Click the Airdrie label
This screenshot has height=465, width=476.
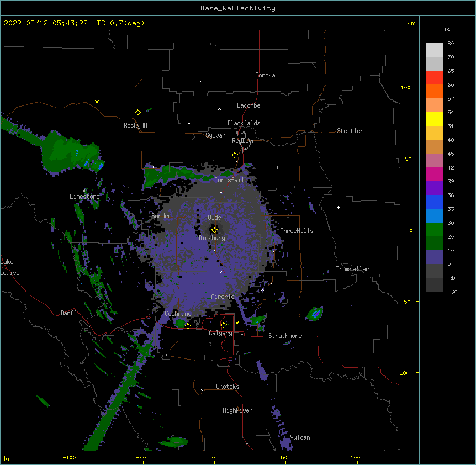point(223,297)
